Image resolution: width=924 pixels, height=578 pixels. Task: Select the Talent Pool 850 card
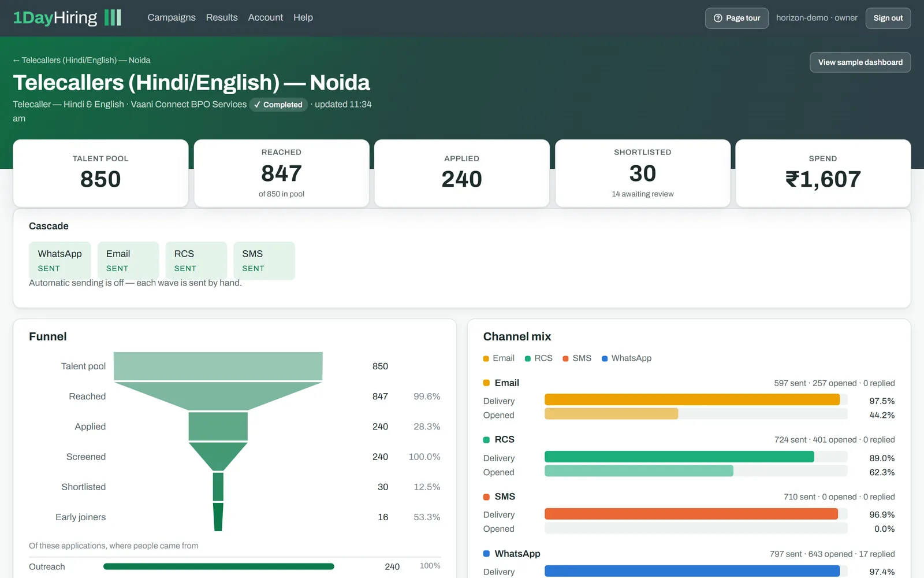click(100, 173)
